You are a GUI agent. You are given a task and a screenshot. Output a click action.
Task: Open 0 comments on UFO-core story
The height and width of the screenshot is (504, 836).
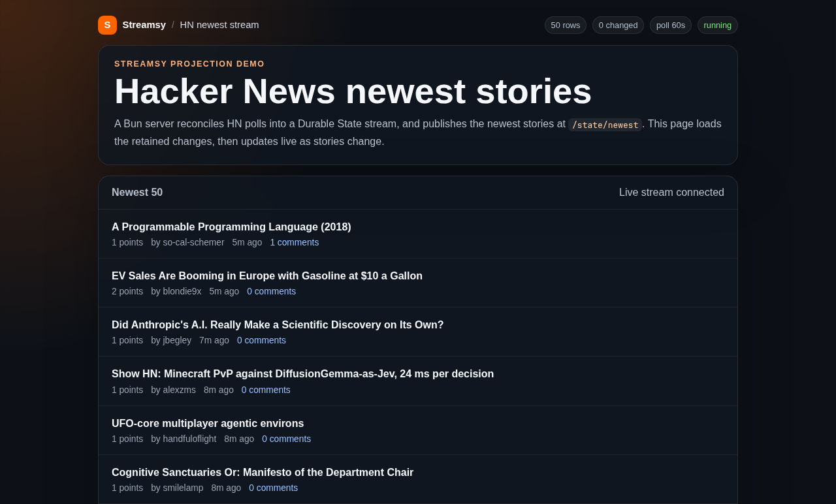click(286, 439)
